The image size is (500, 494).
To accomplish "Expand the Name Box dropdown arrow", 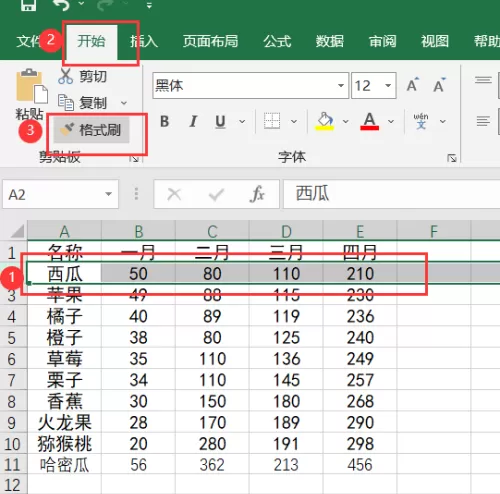I will [x=108, y=194].
